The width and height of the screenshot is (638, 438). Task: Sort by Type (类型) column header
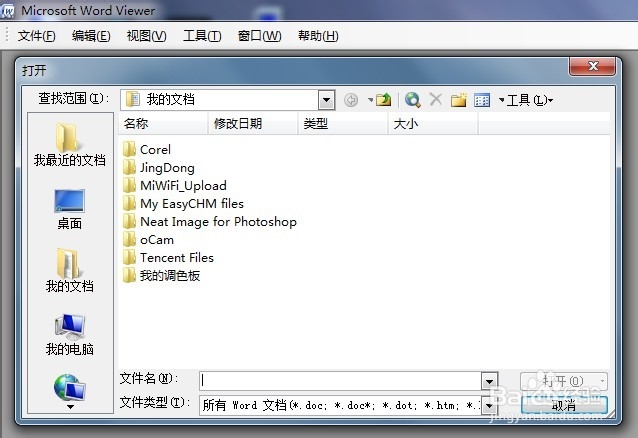point(343,123)
